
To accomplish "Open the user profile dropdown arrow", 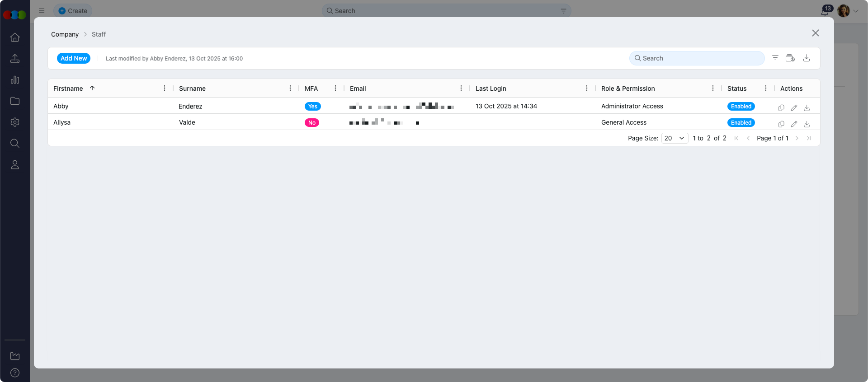I will tap(856, 11).
